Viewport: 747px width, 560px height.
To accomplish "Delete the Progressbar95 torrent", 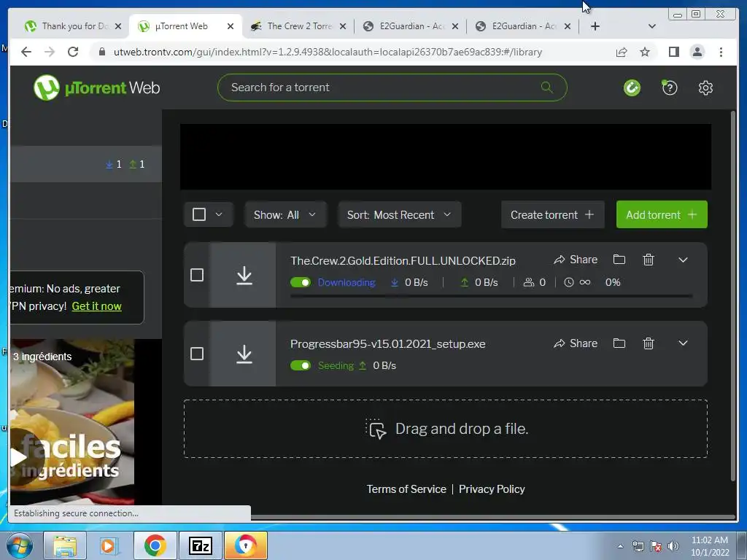I will coord(649,343).
